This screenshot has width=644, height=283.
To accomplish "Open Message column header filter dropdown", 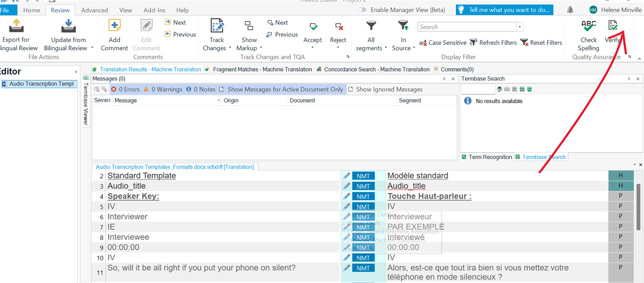I will click(219, 101).
